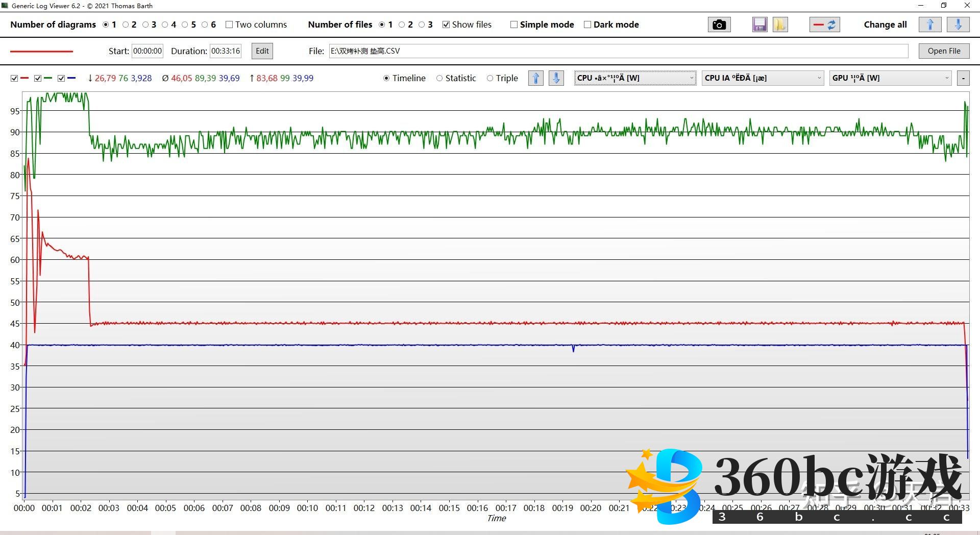Open the GPU [W] sensor dropdown
980x535 pixels.
[x=890, y=78]
